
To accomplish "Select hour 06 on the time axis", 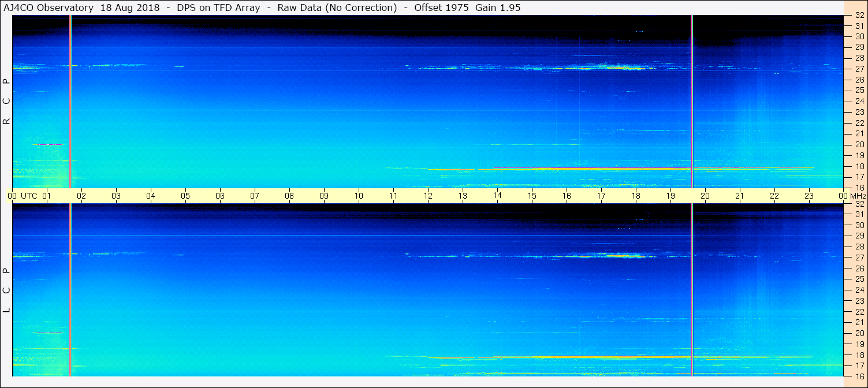I will point(220,196).
